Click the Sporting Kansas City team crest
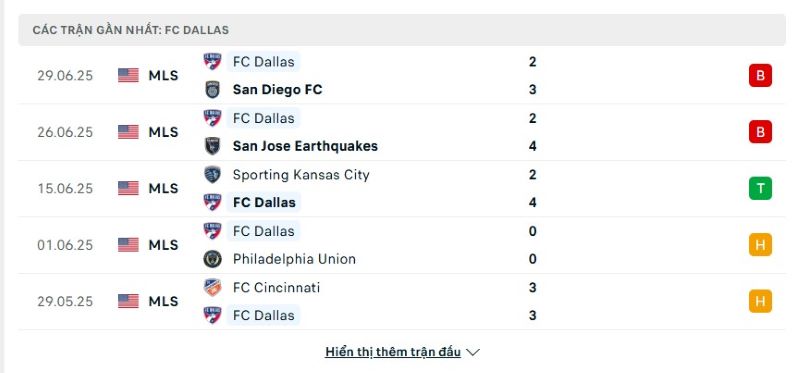 point(212,175)
